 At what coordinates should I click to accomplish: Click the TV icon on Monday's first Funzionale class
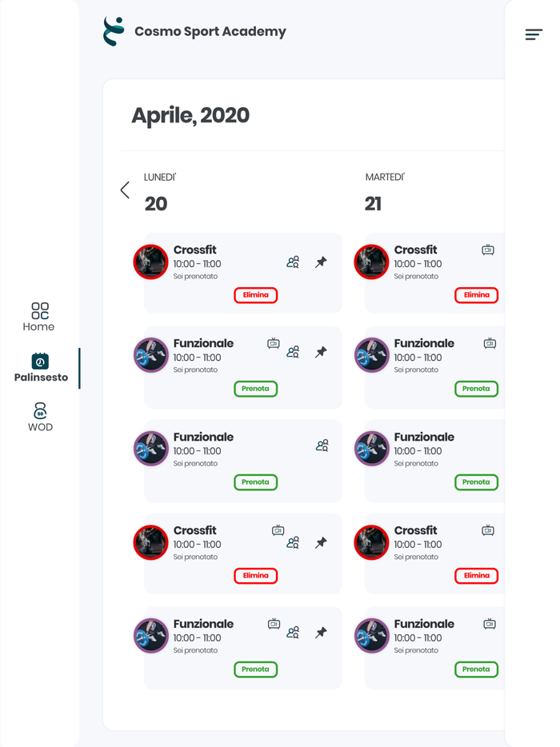pos(274,343)
